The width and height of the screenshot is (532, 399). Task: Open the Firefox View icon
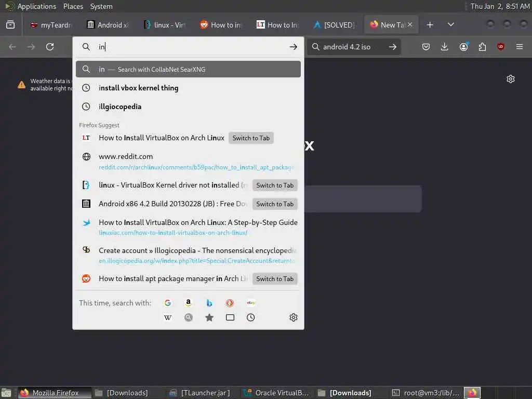[10, 25]
